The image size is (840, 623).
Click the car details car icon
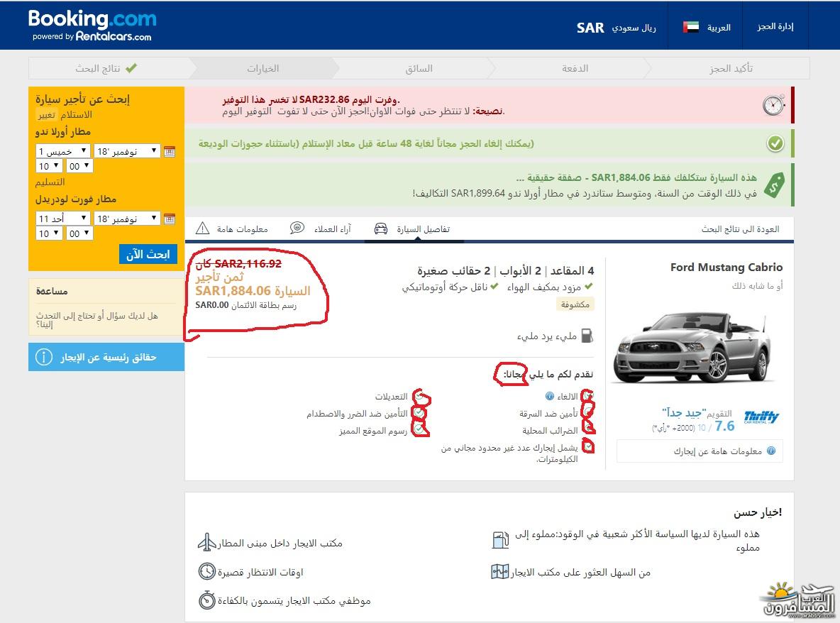pyautogui.click(x=381, y=228)
